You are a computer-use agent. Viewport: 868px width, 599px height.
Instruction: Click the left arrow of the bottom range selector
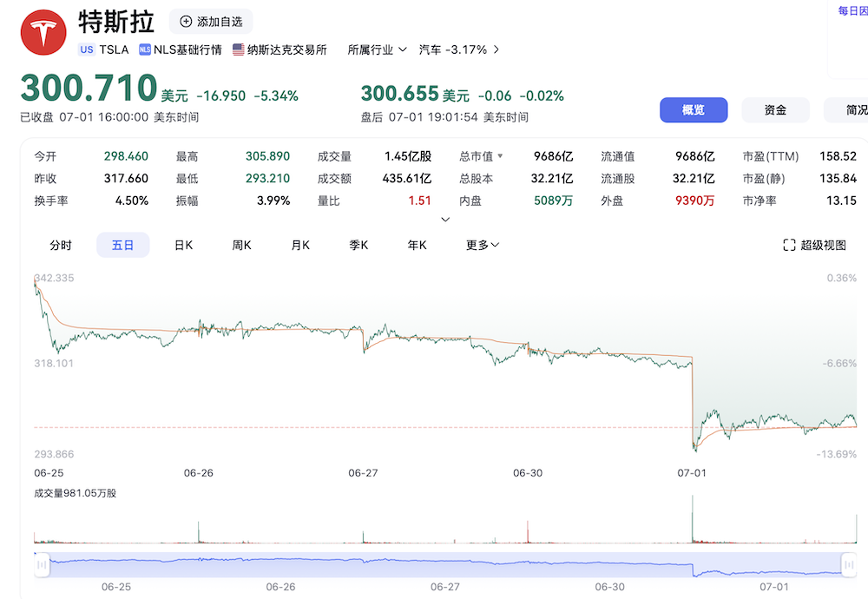pyautogui.click(x=41, y=564)
